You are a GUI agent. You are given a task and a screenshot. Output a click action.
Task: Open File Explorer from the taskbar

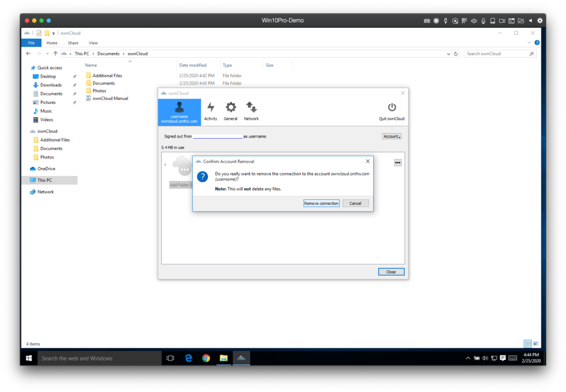224,358
